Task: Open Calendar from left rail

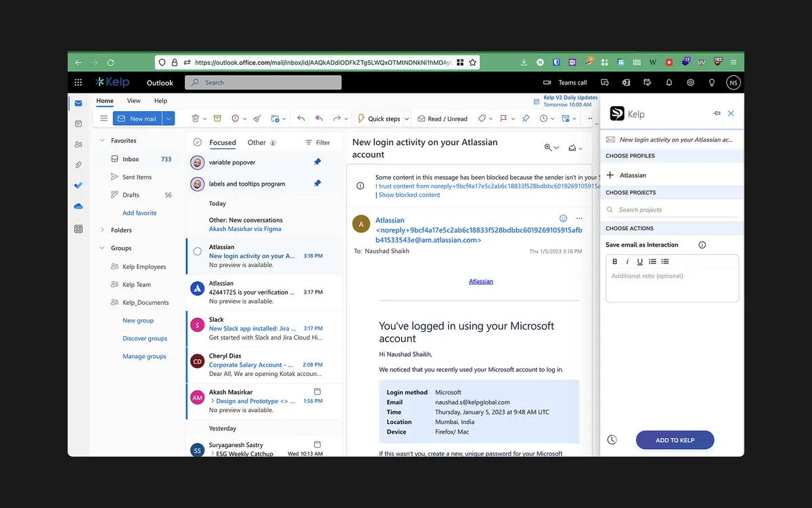Action: point(78,124)
